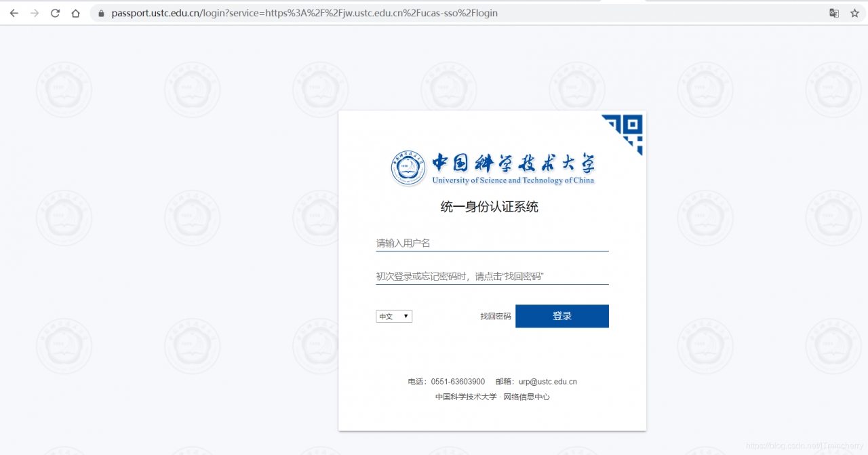868x455 pixels.
Task: Open the browser home page icon
Action: 76,13
